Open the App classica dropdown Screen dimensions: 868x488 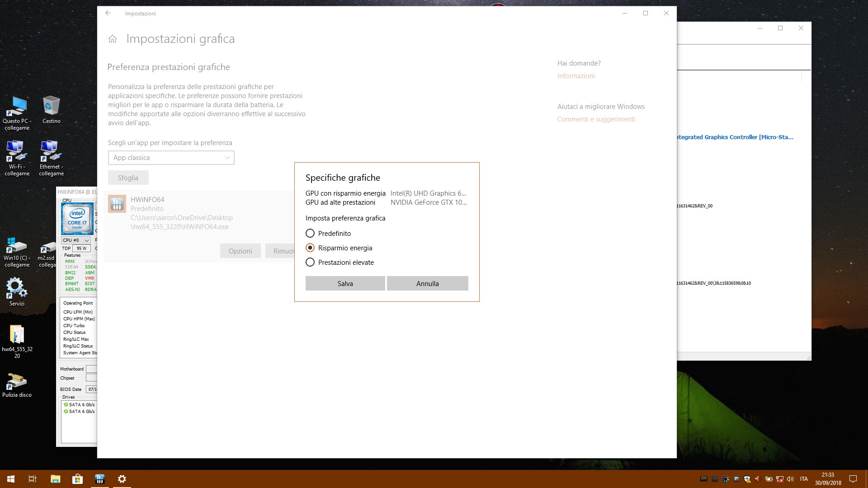(171, 158)
